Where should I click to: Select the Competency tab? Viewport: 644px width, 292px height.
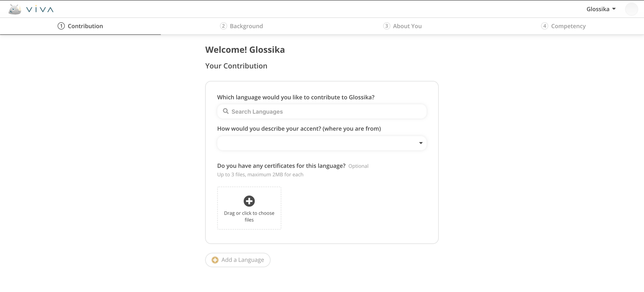tap(563, 26)
